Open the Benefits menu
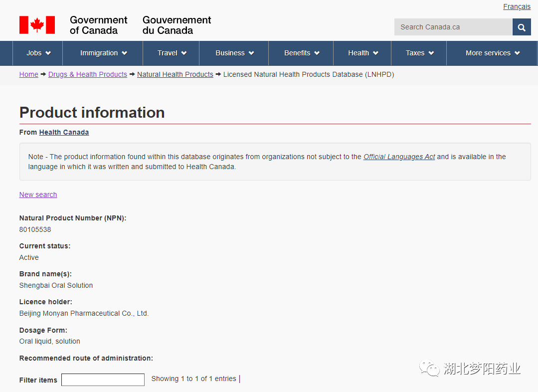538x392 pixels. click(302, 53)
